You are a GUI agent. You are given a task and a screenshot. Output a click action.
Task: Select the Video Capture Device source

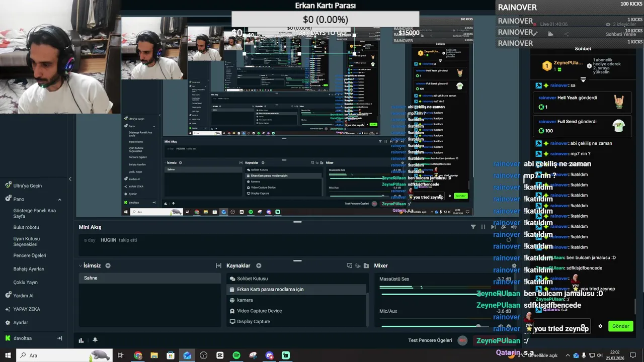coord(296,311)
